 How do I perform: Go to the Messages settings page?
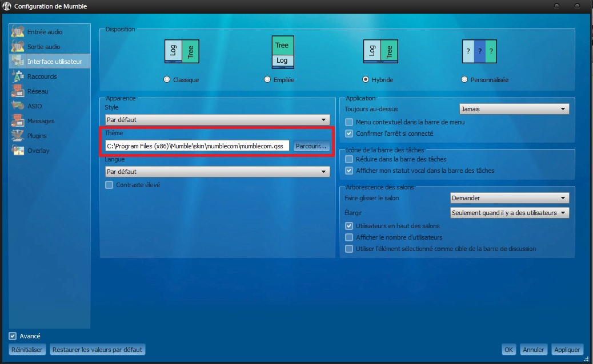50,121
